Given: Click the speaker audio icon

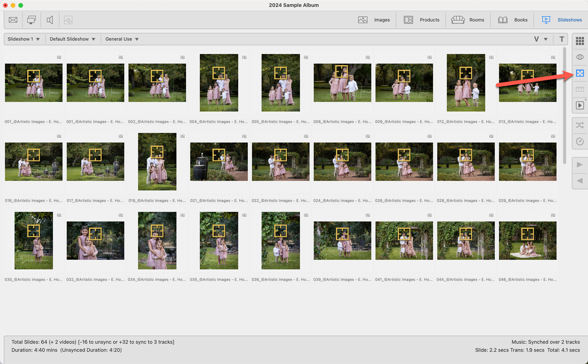Looking at the screenshot, I should pos(50,20).
